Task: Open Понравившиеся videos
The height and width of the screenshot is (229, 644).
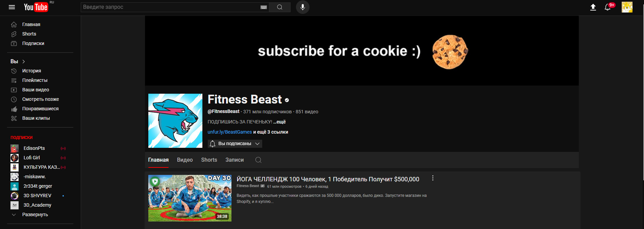Action: click(41, 109)
